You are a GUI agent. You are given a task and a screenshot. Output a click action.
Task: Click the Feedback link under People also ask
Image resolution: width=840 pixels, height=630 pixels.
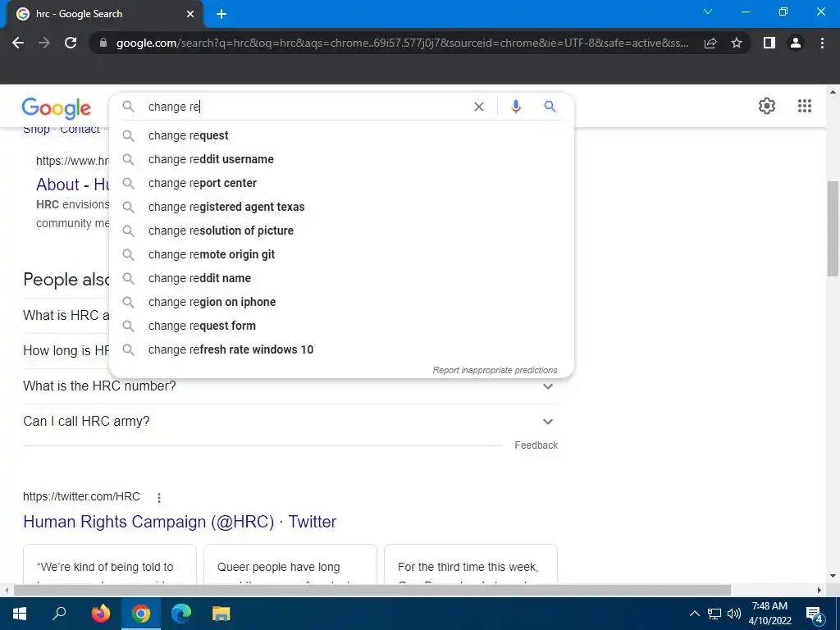pyautogui.click(x=536, y=445)
